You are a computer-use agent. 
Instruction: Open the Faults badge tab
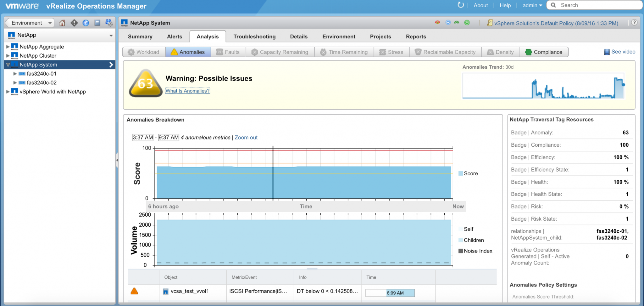228,52
